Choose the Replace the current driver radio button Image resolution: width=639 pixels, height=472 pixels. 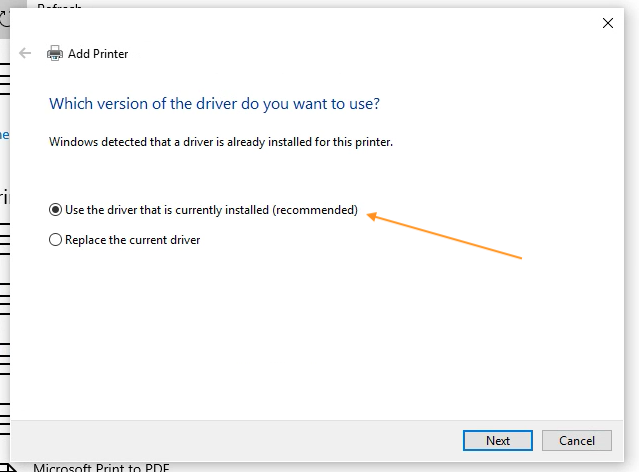[55, 240]
